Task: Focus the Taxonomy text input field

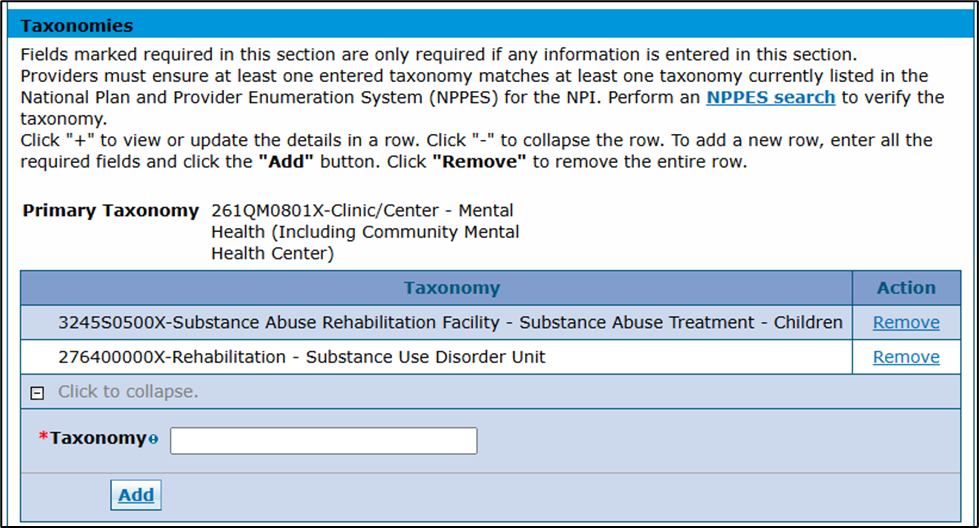Action: (323, 441)
